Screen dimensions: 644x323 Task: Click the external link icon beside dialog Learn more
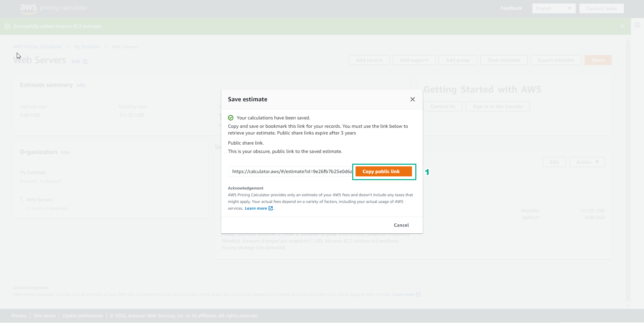(x=271, y=208)
